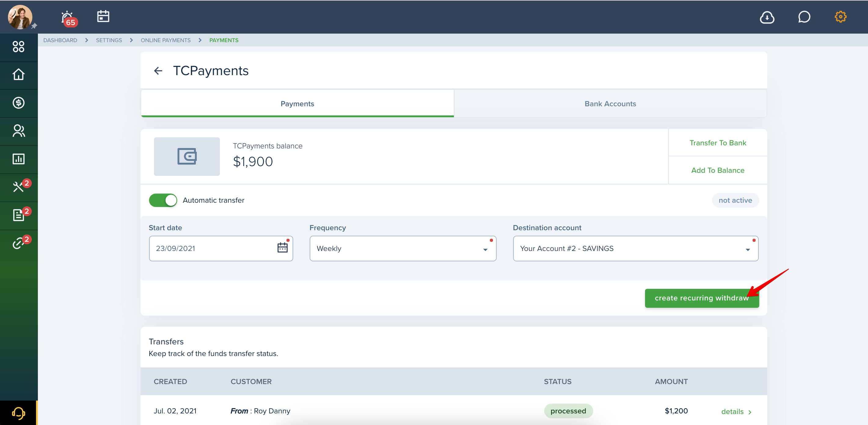The width and height of the screenshot is (868, 425).
Task: Open the link sidebar icon
Action: (x=19, y=243)
